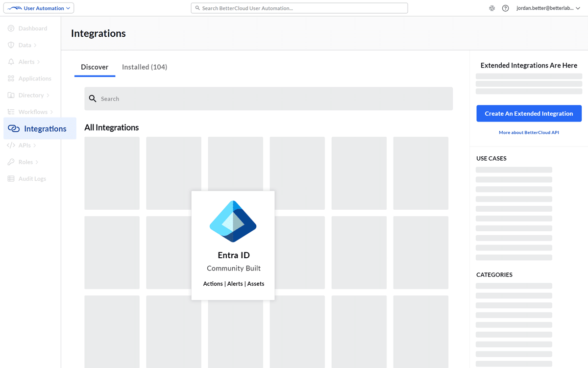Click Create An Extended Integration button
This screenshot has height=368, width=588.
(529, 113)
